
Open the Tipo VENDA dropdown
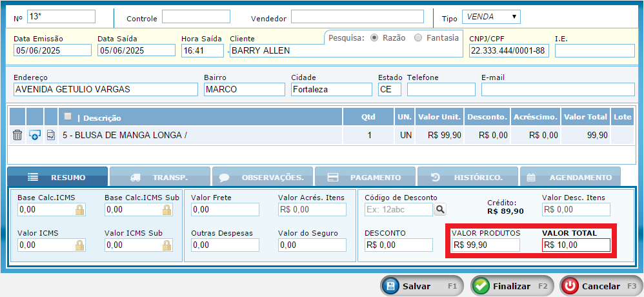[491, 17]
